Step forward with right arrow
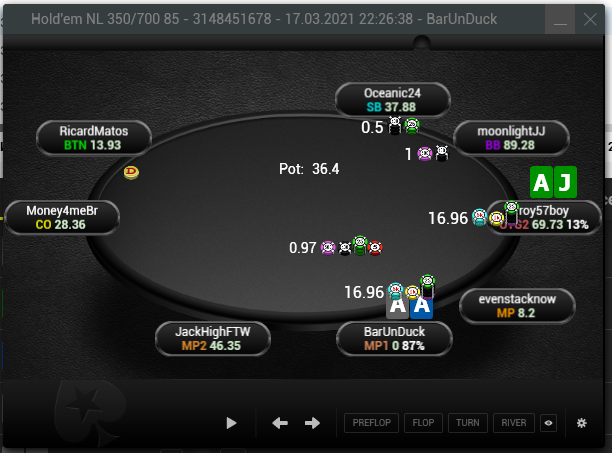 (x=312, y=423)
